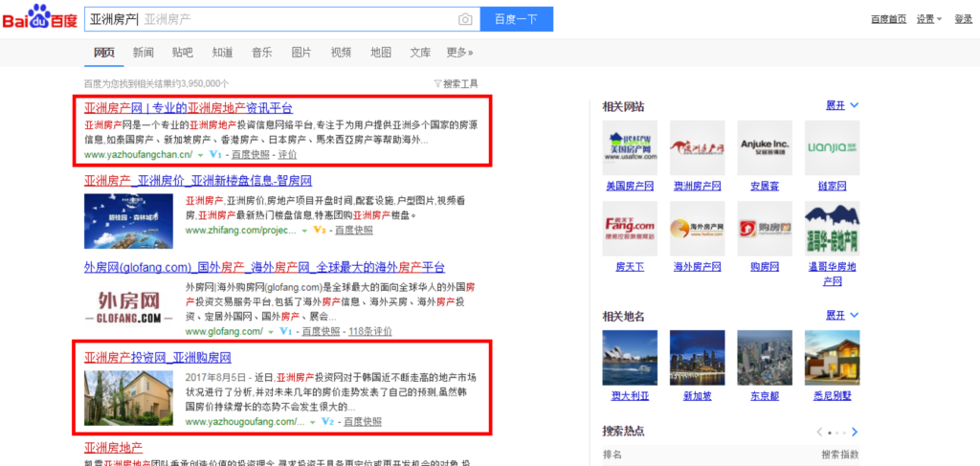Click the 亚洲房产投资网 house thumbnail
This screenshot has width=980, height=466.
tap(129, 398)
